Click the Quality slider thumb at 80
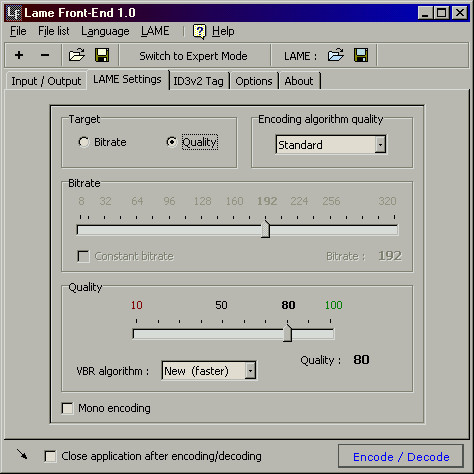Image resolution: width=474 pixels, height=474 pixels. 287,333
